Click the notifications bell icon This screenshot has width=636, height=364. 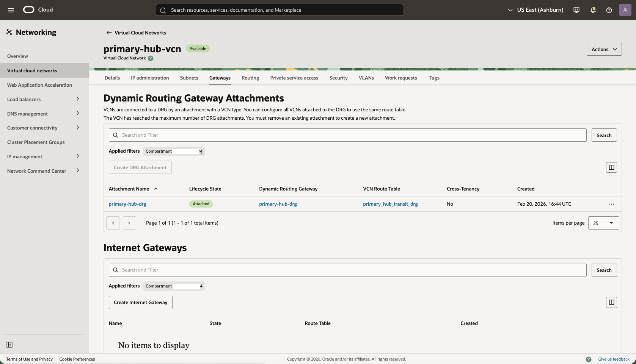pos(593,10)
